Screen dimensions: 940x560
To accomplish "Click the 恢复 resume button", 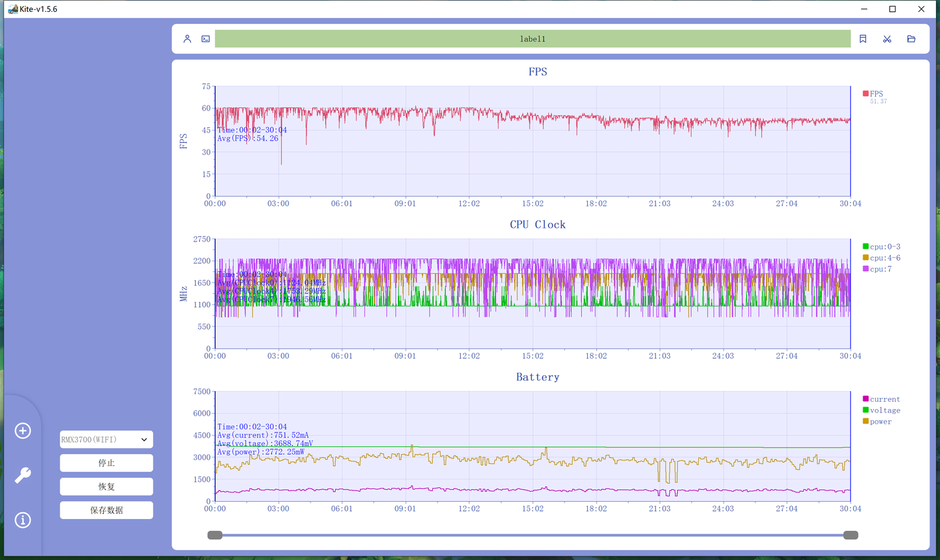I will point(107,487).
